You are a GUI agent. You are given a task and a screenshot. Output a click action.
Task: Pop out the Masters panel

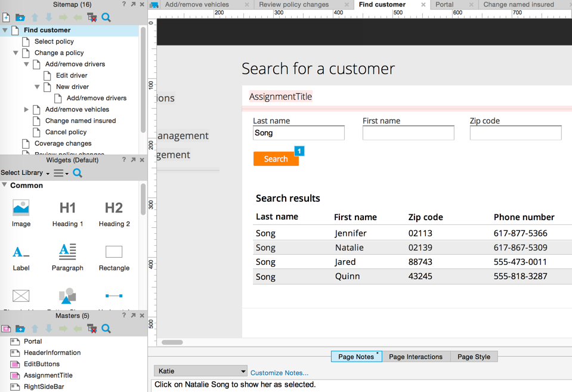133,316
